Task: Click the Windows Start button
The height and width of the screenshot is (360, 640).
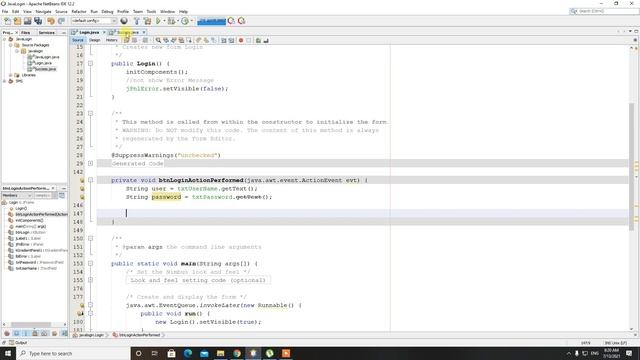Action: [8, 353]
